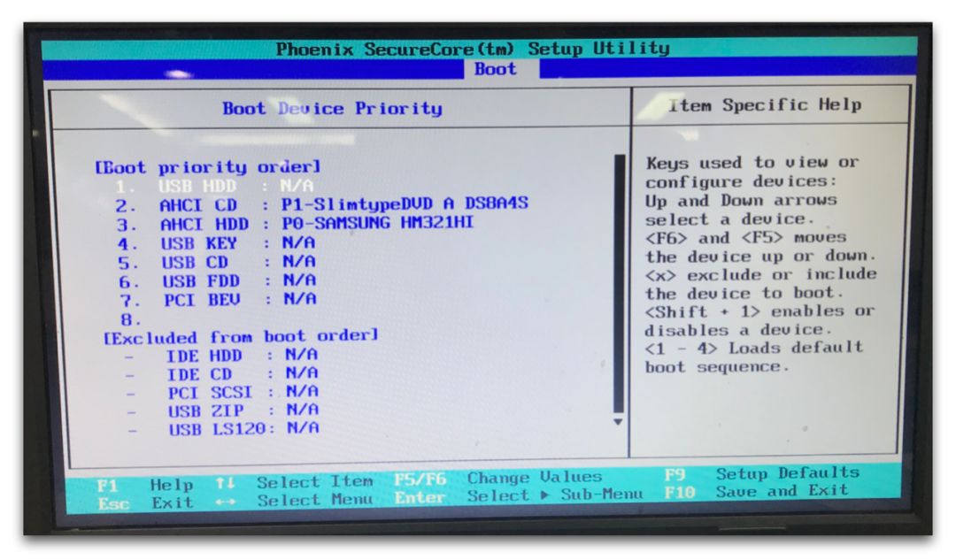Select boot entry 7 PCI BEV
This screenshot has width=956, height=560.
click(218, 300)
